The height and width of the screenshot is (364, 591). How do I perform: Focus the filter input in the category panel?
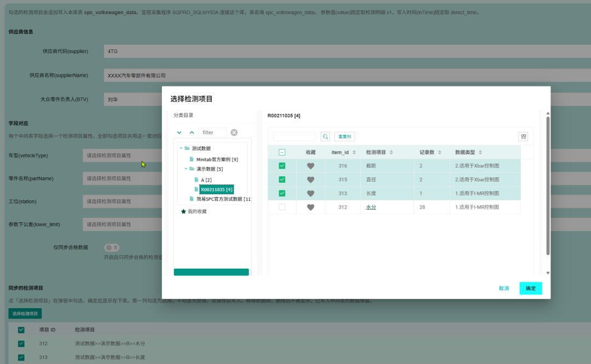click(x=212, y=132)
